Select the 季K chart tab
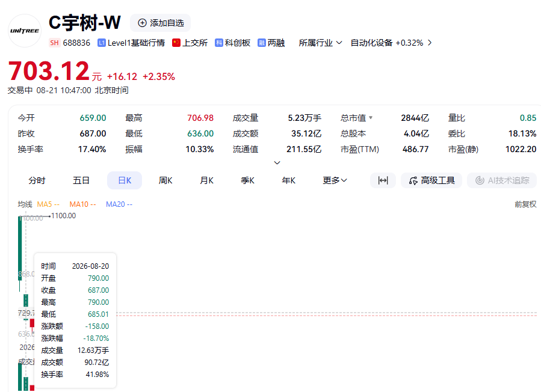Image resolution: width=541 pixels, height=392 pixels. click(x=248, y=180)
